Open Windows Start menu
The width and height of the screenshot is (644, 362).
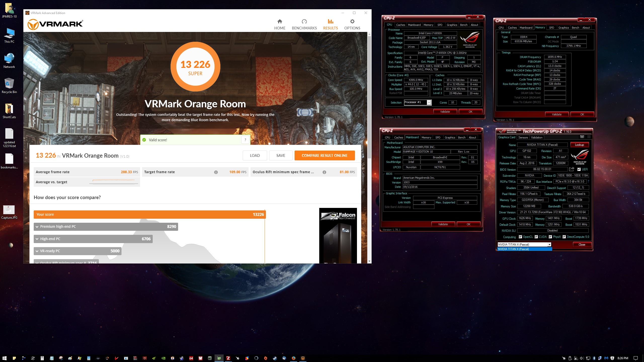[5, 358]
